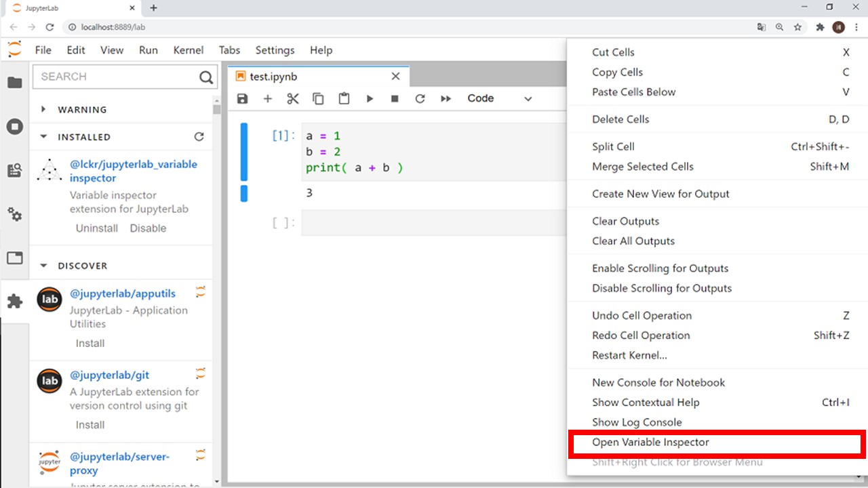
Task: Choose Split Cell from context menu
Action: 717,146
